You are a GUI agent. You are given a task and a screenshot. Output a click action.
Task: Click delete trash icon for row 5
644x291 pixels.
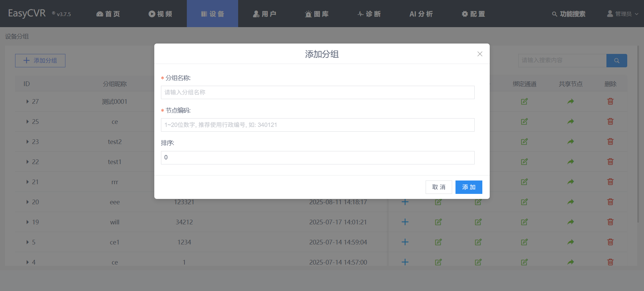[610, 242]
